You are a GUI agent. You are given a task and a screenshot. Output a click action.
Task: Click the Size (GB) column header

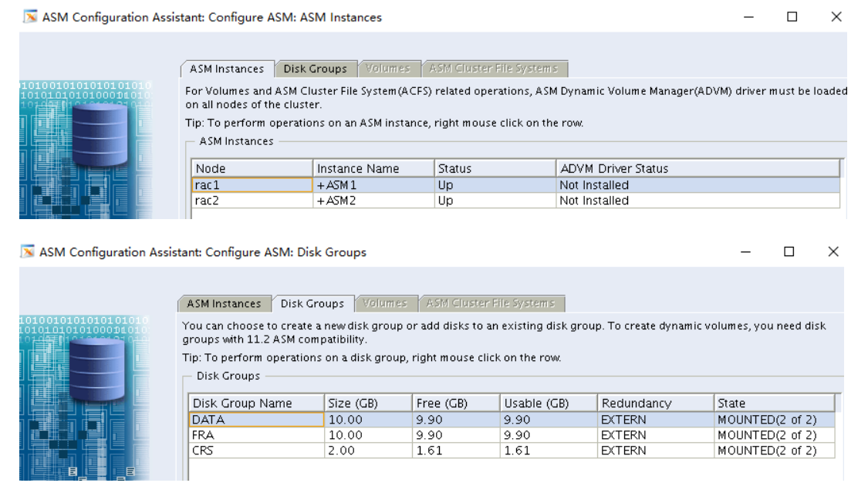pos(369,403)
